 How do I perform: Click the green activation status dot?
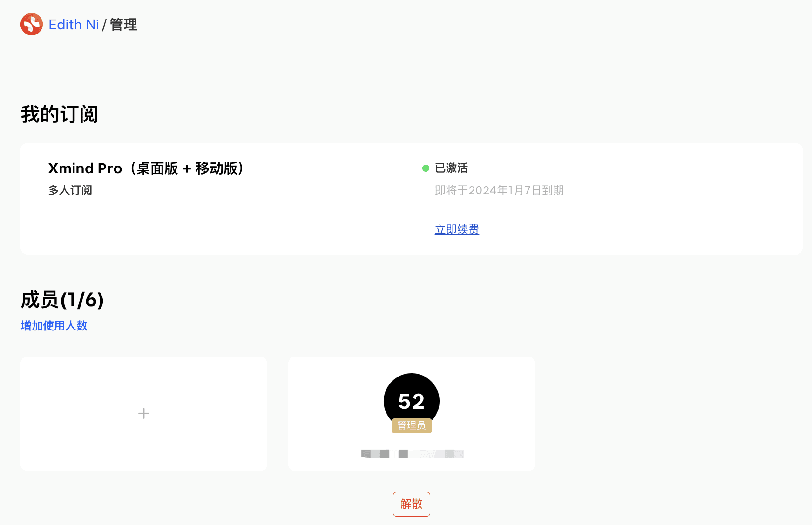pos(426,168)
